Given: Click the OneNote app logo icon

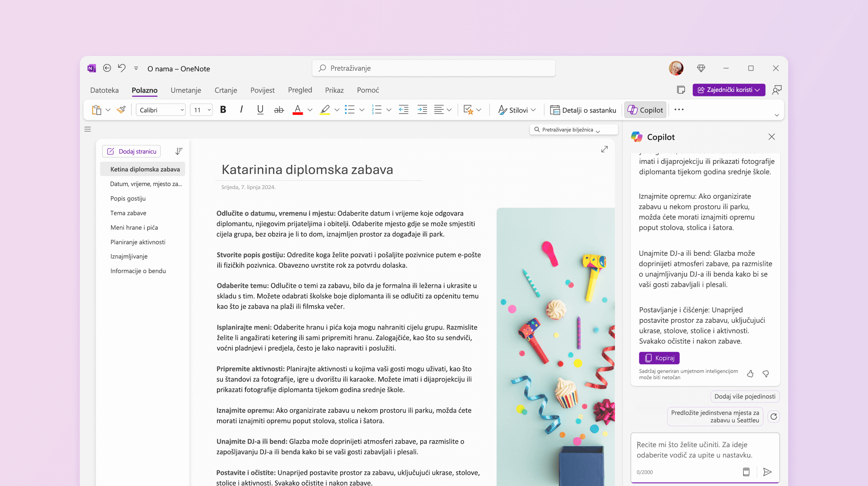Looking at the screenshot, I should click(92, 68).
